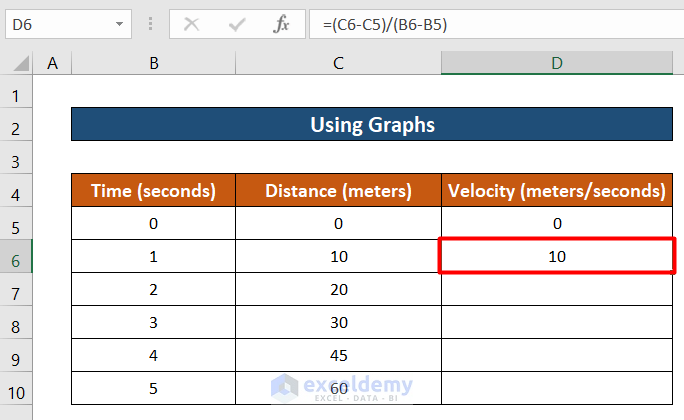Click inside the Name Box showing D6
Screen dimensions: 684x420
tap(58, 23)
